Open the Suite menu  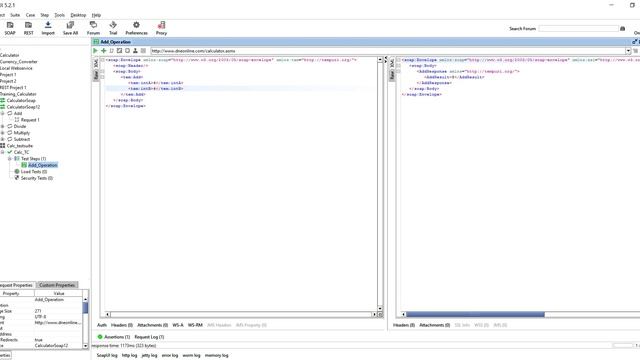15,15
